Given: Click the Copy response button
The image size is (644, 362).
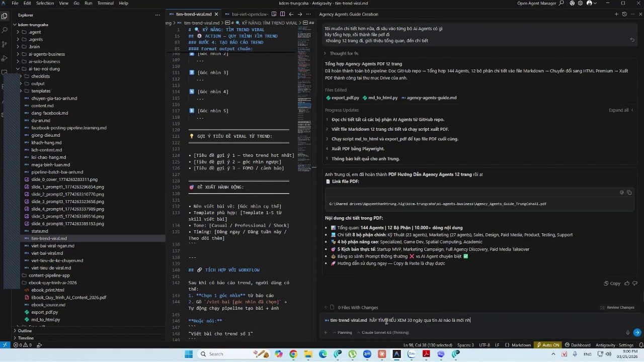Looking at the screenshot, I should click(x=612, y=284).
